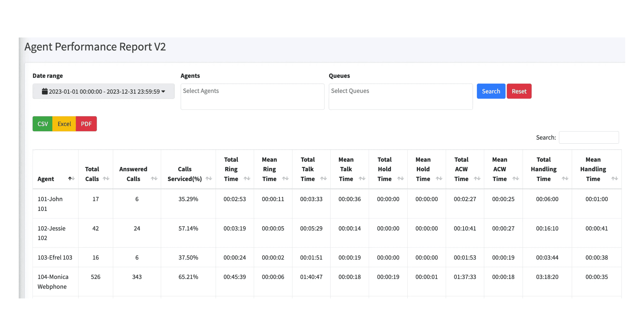Open the Select Queues multi-select box

(x=400, y=97)
